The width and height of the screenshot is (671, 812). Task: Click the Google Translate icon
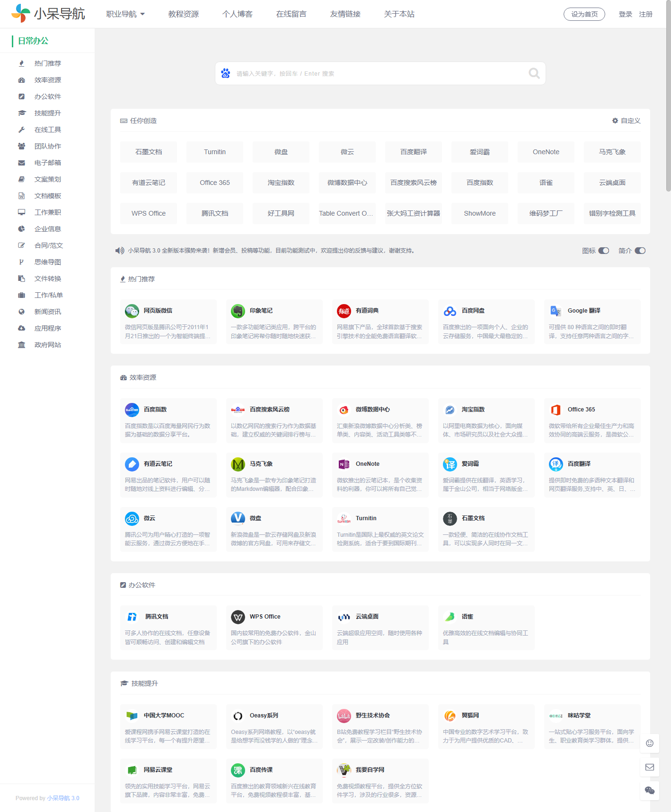tap(556, 311)
